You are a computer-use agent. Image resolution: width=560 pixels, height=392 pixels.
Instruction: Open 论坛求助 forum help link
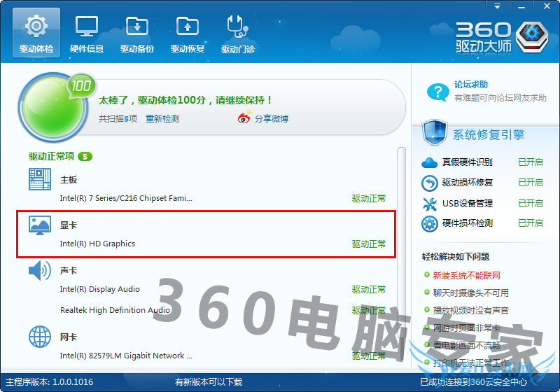pos(471,85)
